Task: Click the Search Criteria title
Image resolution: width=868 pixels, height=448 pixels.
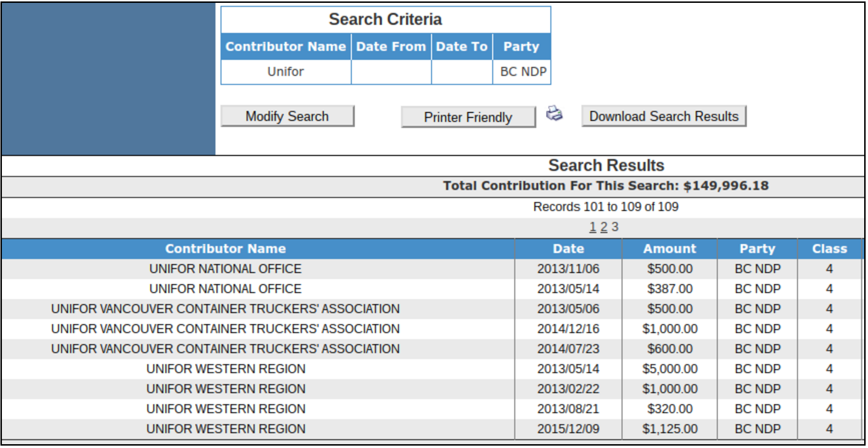Action: 385,19
